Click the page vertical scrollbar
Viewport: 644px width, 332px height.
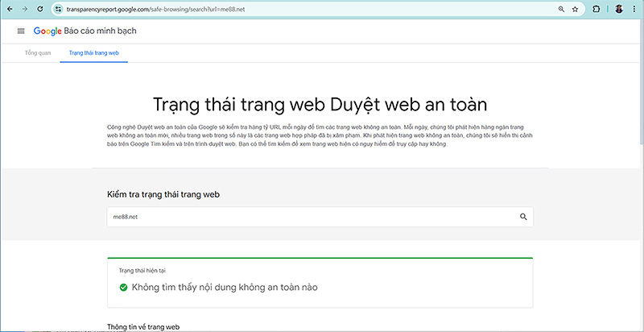coord(641,82)
